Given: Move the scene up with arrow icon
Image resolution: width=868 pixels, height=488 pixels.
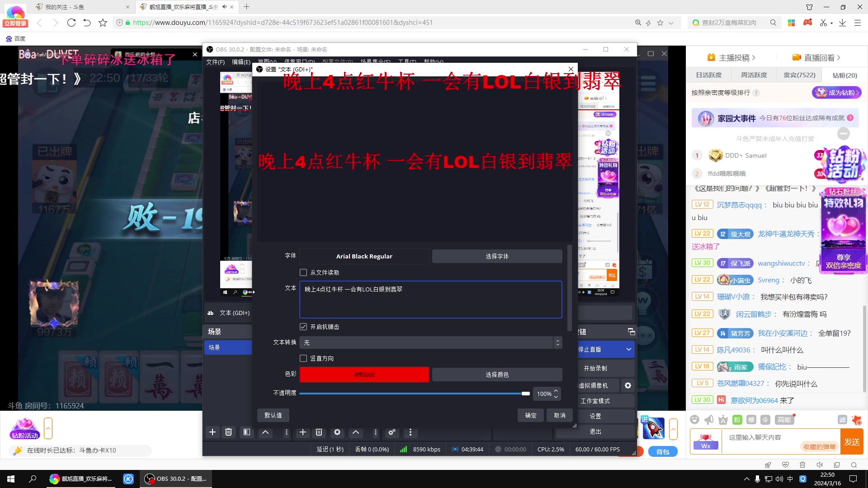Looking at the screenshot, I should [265, 432].
